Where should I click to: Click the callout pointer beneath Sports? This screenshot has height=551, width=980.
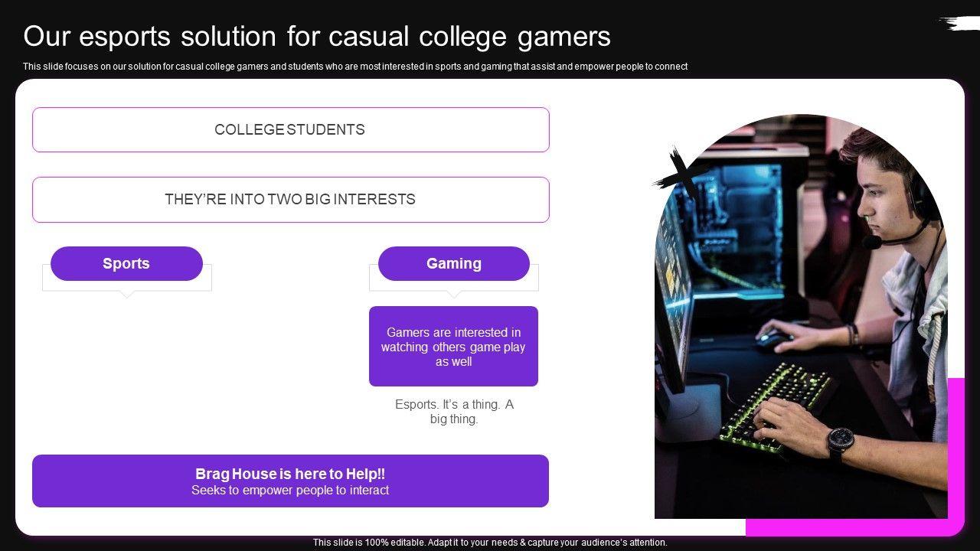coord(127,294)
